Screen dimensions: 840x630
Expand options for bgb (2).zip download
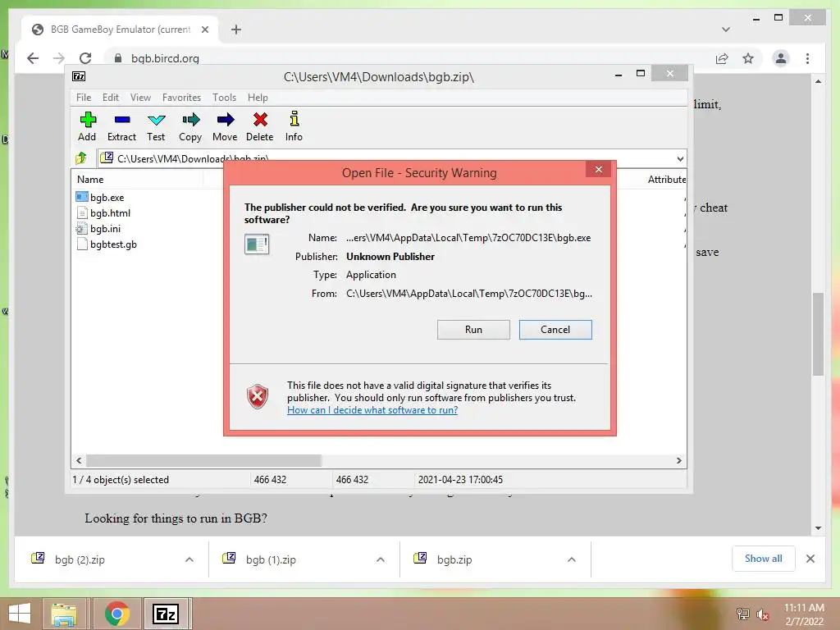(189, 559)
